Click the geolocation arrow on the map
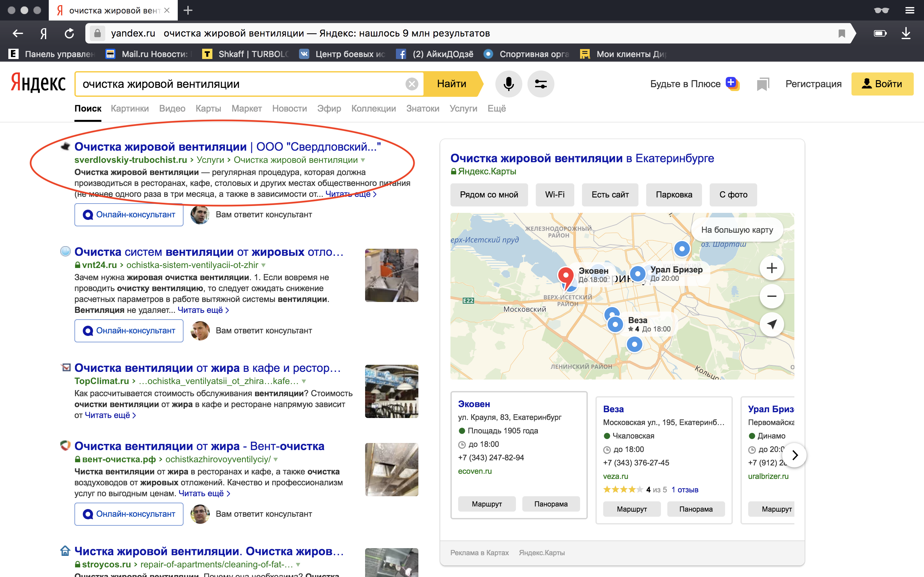 pyautogui.click(x=771, y=324)
